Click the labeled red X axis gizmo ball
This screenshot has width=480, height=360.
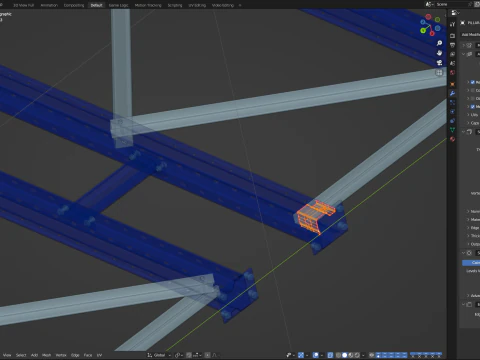click(432, 33)
